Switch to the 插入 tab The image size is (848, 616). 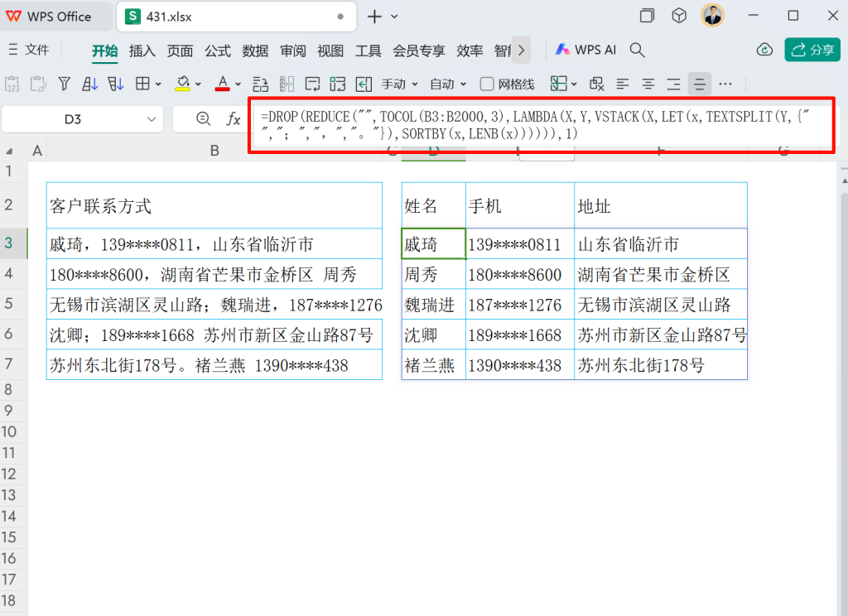pos(142,51)
